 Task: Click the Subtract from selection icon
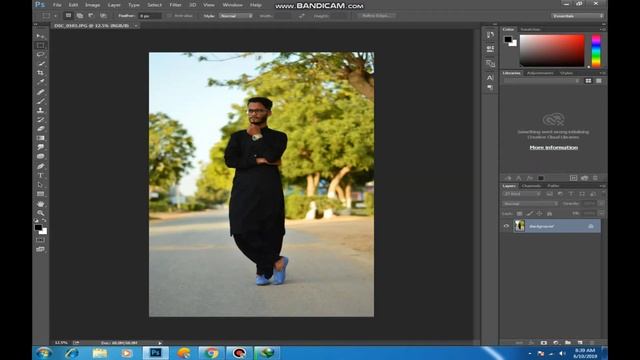91,16
